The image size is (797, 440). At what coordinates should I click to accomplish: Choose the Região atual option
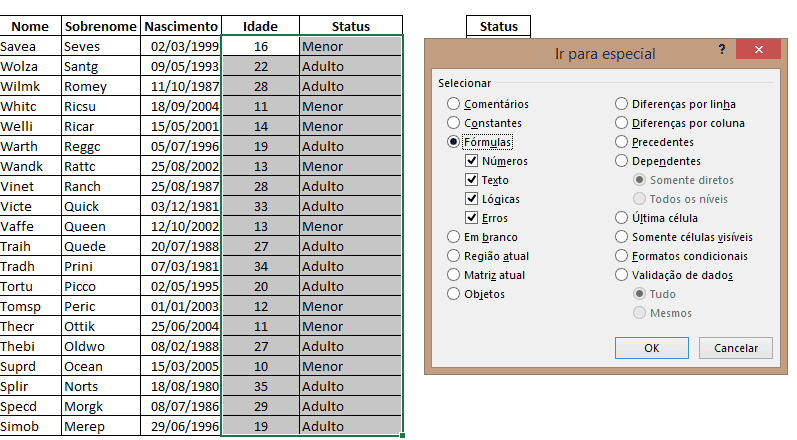coord(454,256)
